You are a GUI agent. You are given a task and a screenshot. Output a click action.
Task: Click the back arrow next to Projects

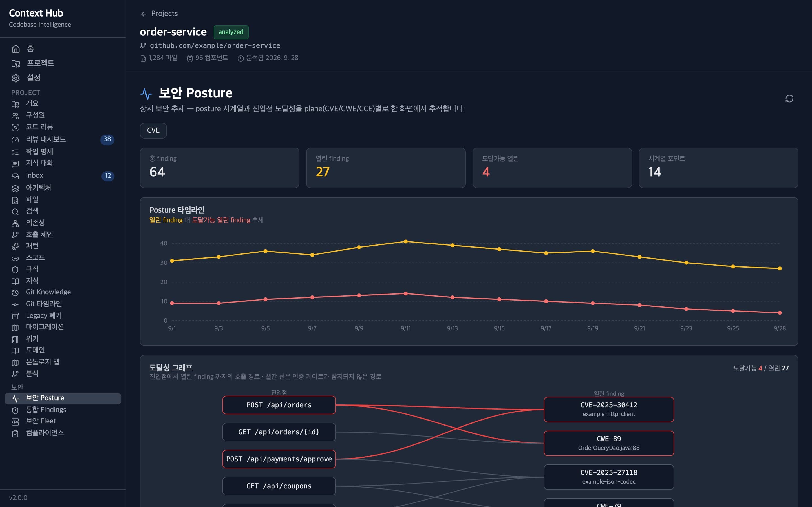(x=144, y=14)
